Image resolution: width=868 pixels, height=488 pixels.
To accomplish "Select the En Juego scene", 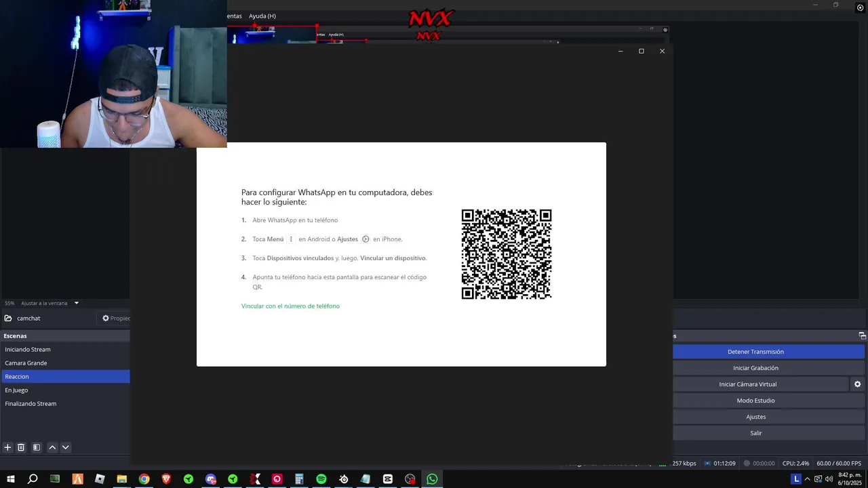I will [65, 390].
